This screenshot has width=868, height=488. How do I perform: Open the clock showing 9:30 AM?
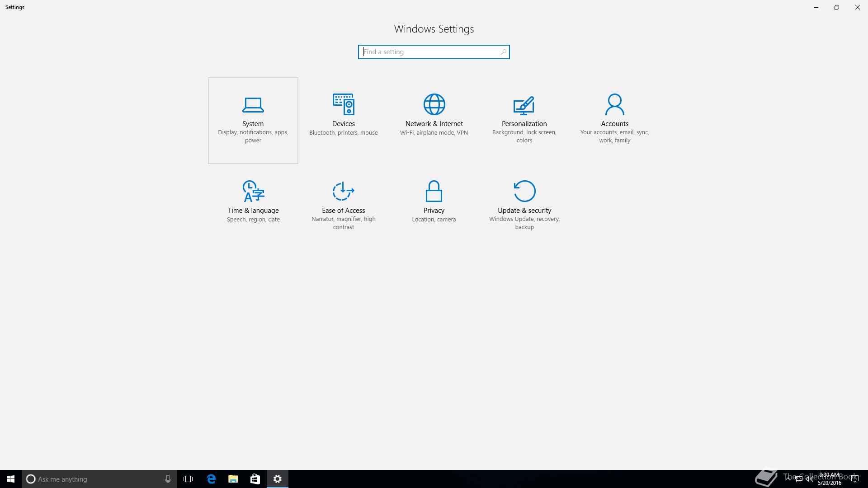pyautogui.click(x=830, y=479)
